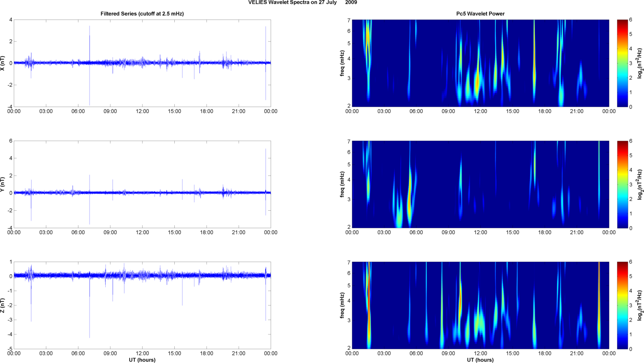
Task: Click the '15:00' tick of the Y spectrogram
Action: coord(513,232)
